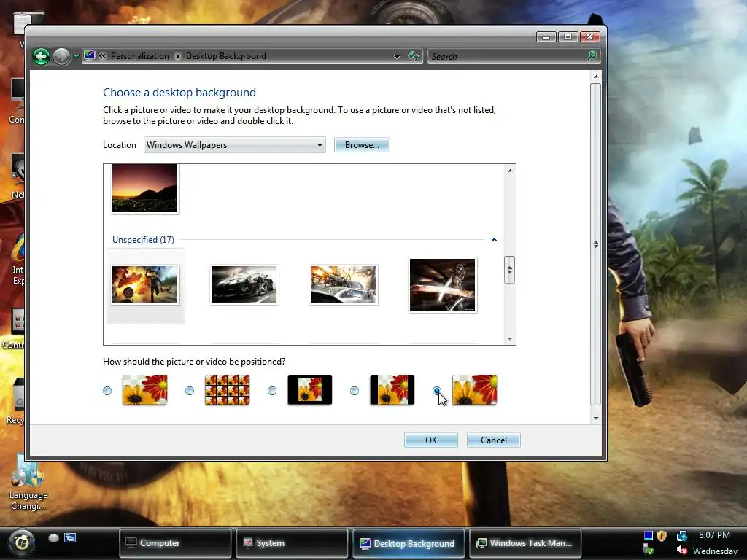Click the Unspecified (17) group header
747x560 pixels.
pos(144,239)
